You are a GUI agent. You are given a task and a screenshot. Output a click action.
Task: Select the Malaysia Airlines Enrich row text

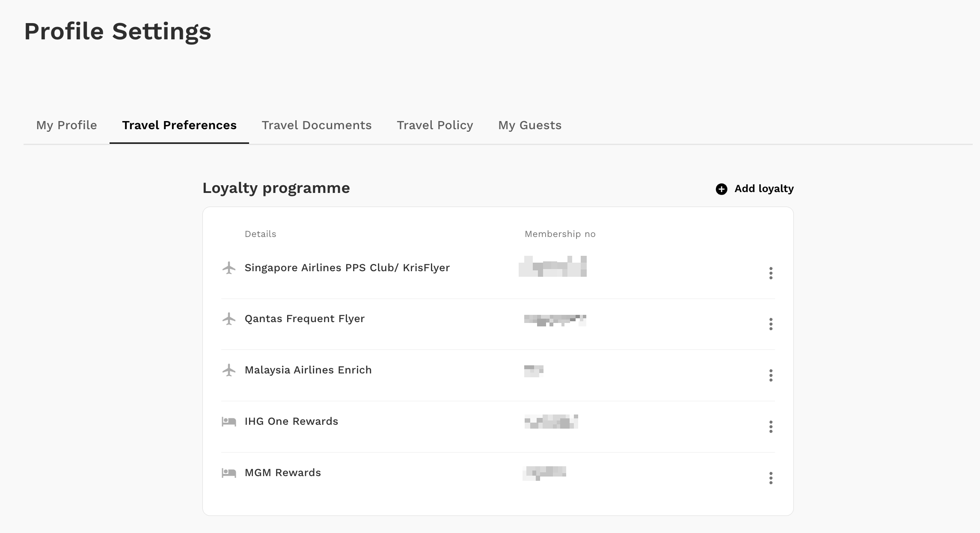coord(308,370)
